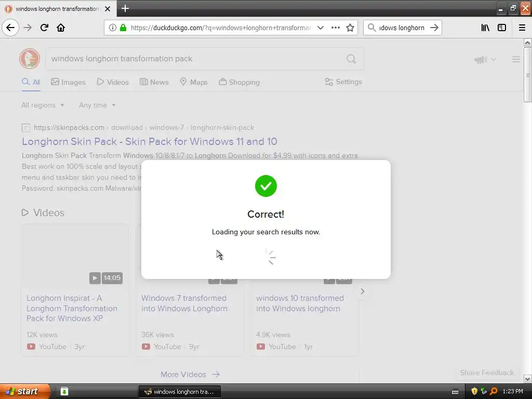Click the green download taskbar icon
Viewport: 532px width, 399px height.
click(64, 391)
